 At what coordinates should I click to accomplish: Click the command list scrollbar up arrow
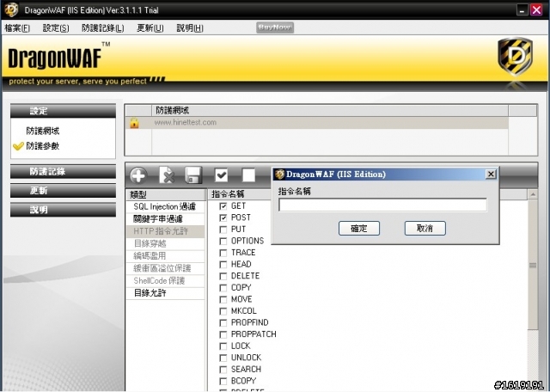533,194
